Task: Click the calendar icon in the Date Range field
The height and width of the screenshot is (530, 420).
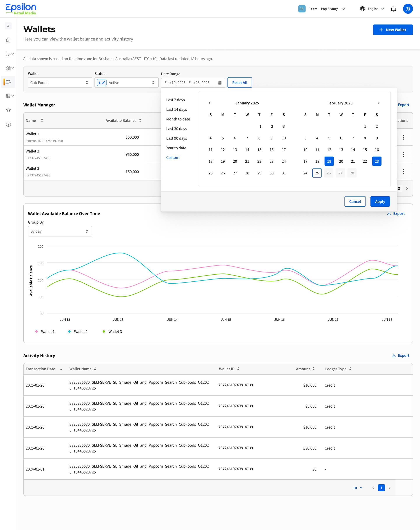Action: [x=220, y=83]
